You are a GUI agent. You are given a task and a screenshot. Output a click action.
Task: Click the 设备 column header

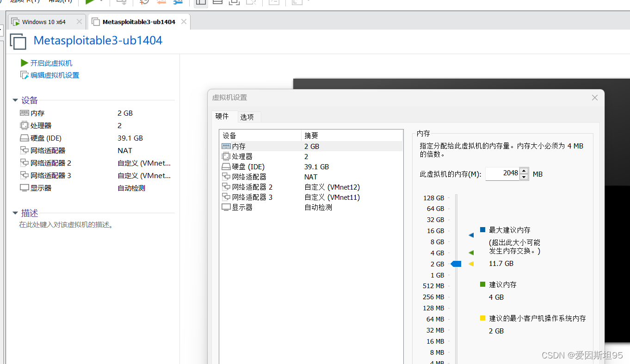pyautogui.click(x=260, y=136)
